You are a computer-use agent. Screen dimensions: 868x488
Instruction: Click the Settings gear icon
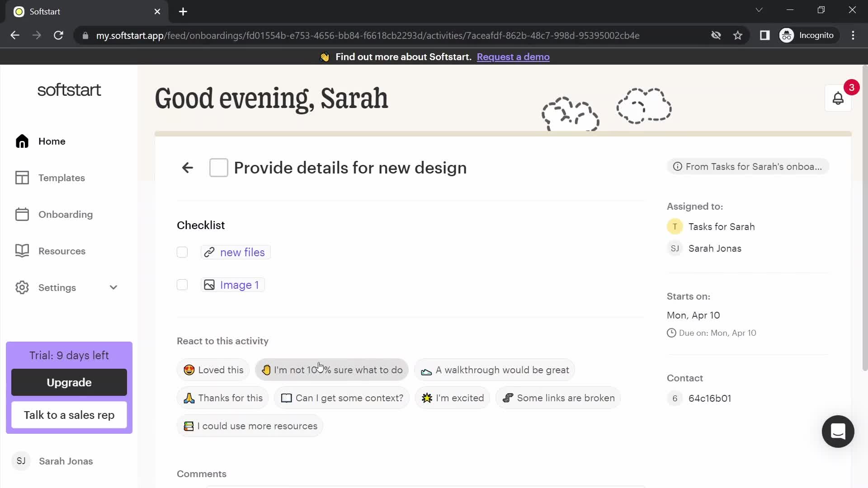(22, 288)
